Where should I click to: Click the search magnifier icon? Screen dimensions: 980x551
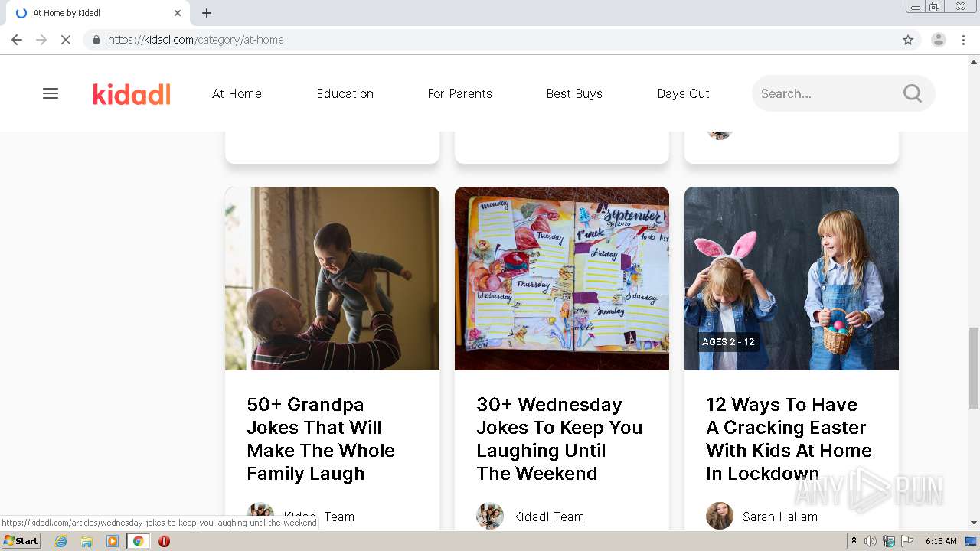913,93
